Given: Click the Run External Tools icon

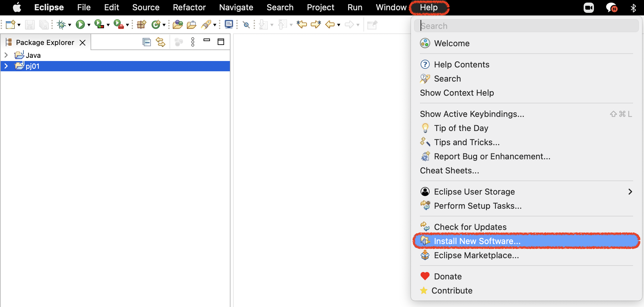Looking at the screenshot, I should [x=118, y=24].
